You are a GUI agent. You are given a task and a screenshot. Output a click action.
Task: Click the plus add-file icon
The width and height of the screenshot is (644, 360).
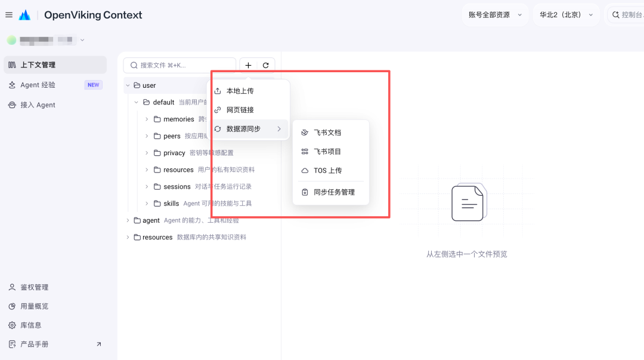click(248, 65)
